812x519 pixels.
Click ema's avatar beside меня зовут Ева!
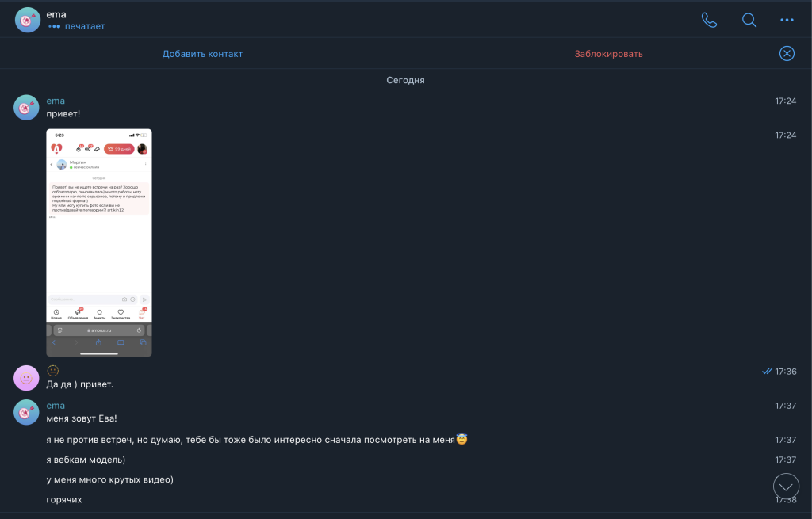[x=26, y=412]
